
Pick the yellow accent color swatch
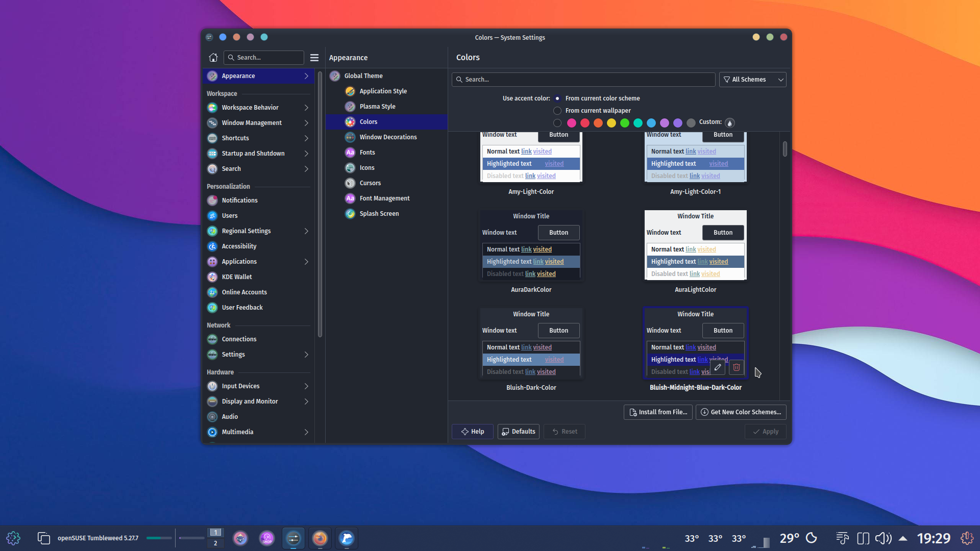pyautogui.click(x=611, y=123)
